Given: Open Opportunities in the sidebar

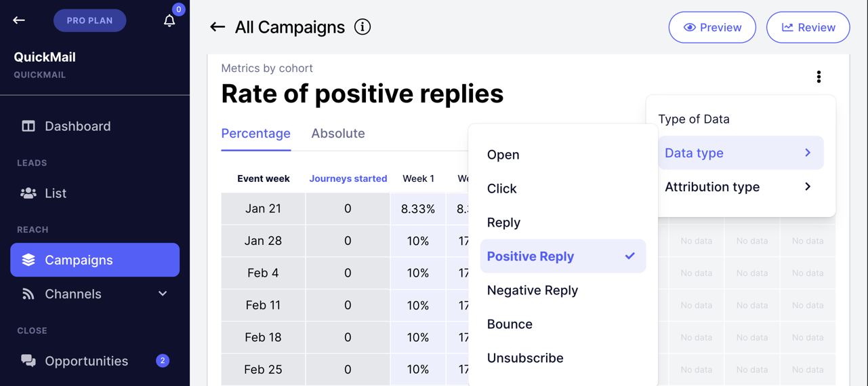Looking at the screenshot, I should (86, 361).
